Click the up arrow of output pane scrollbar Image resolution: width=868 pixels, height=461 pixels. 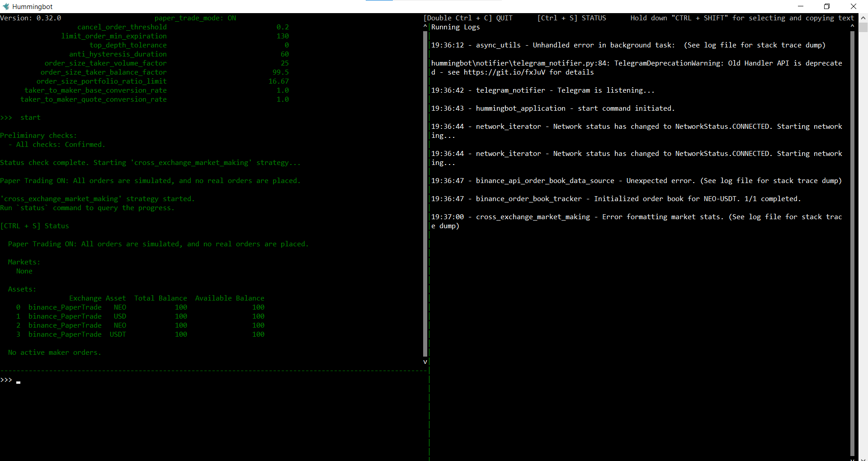425,27
